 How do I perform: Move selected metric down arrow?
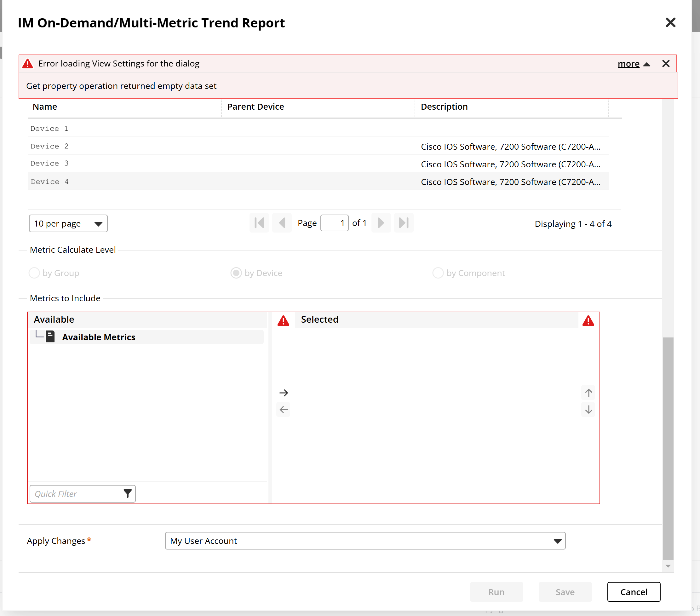pos(588,409)
